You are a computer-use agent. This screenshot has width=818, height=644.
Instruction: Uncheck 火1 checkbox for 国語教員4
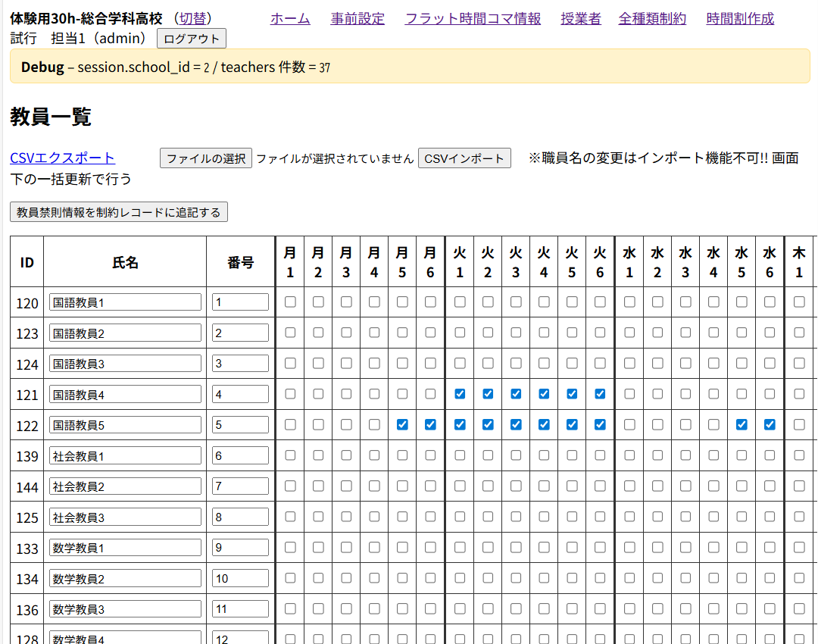(x=459, y=393)
